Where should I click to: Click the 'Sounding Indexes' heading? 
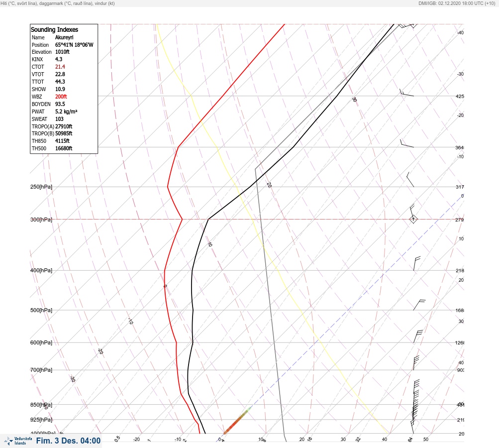tap(54, 29)
